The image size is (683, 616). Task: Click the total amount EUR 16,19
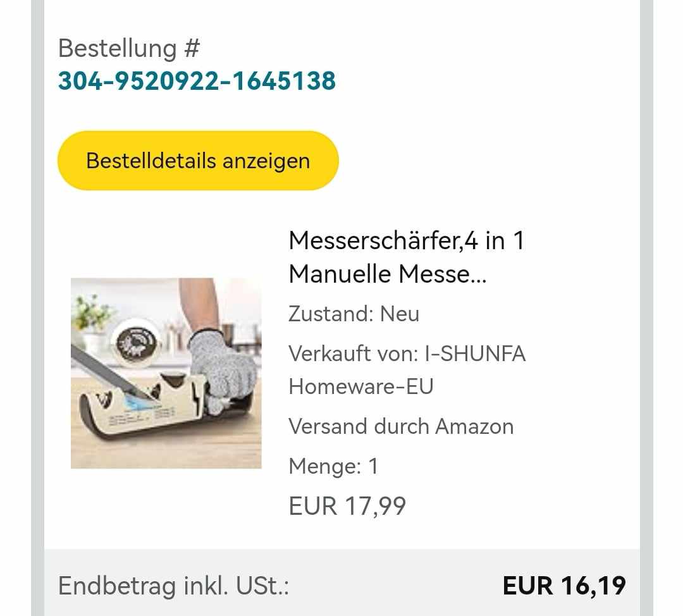[563, 586]
